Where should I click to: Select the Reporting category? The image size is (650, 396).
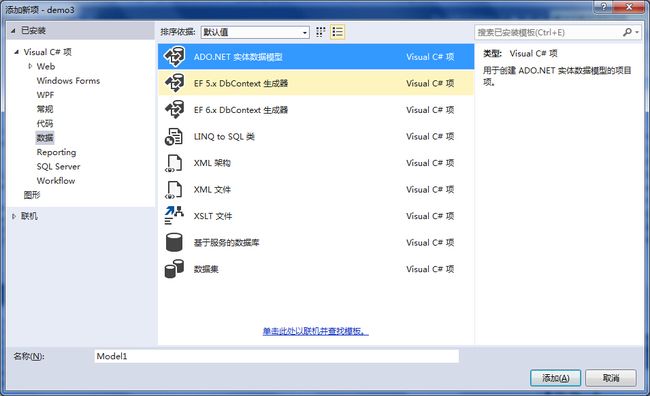(x=56, y=152)
